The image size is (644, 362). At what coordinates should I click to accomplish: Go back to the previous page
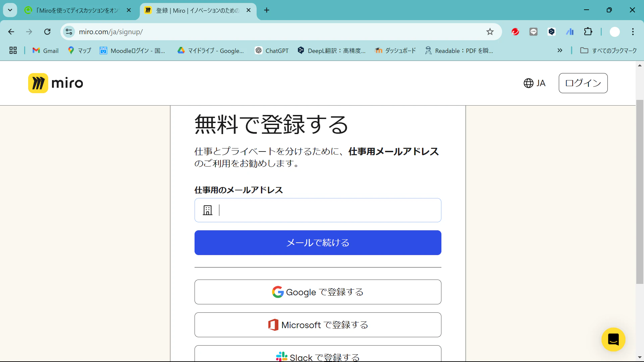[11, 32]
